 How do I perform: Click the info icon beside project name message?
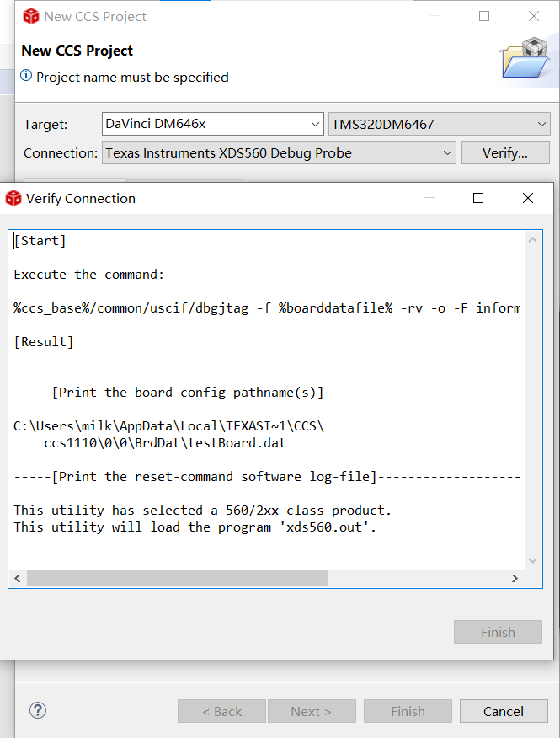point(27,77)
